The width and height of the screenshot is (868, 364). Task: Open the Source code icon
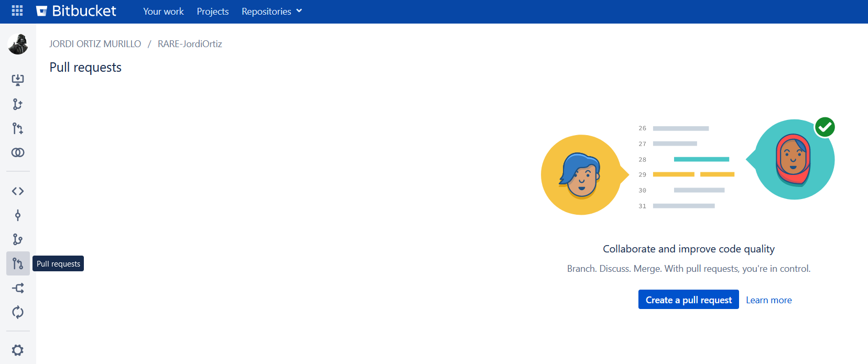point(18,191)
